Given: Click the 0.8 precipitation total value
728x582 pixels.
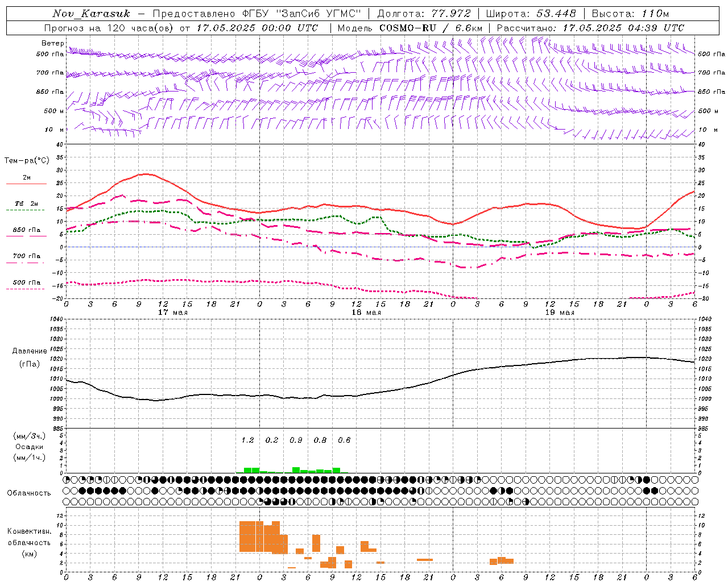Looking at the screenshot, I should point(320,440).
